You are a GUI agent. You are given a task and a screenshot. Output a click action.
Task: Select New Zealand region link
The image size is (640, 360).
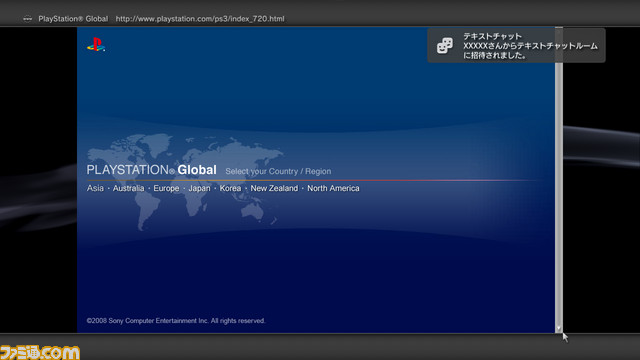pyautogui.click(x=274, y=188)
